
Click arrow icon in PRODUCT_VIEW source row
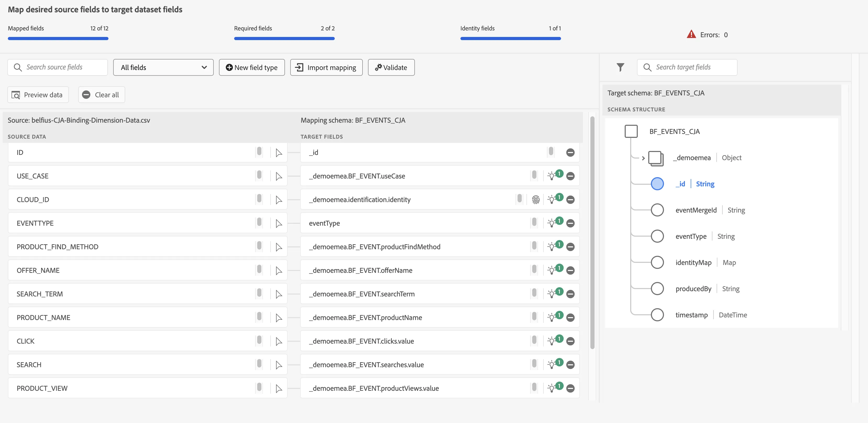[x=279, y=389]
